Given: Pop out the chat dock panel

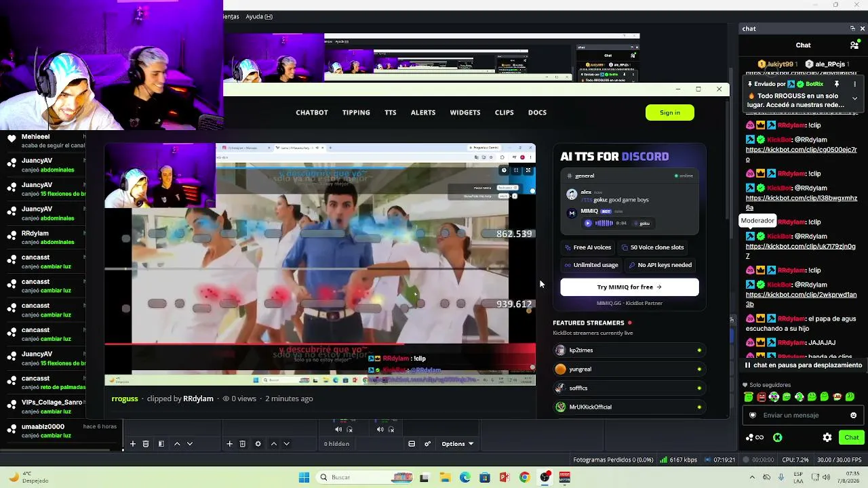Looking at the screenshot, I should tap(852, 28).
